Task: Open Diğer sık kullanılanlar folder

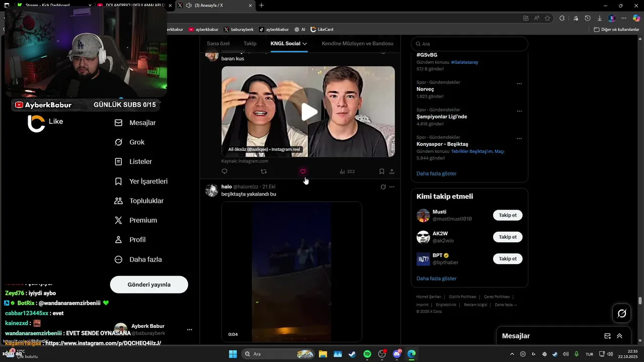Action: click(x=616, y=30)
